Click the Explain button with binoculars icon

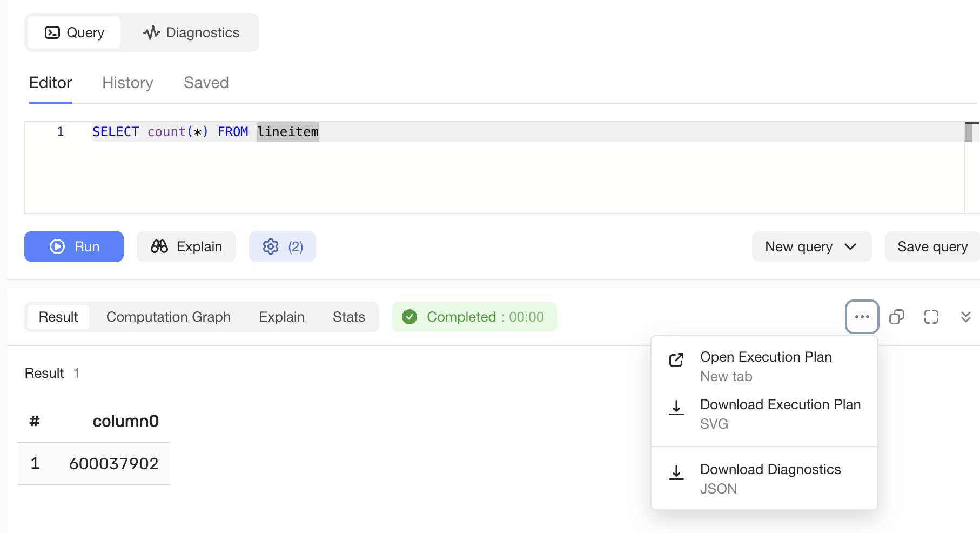[x=186, y=246]
